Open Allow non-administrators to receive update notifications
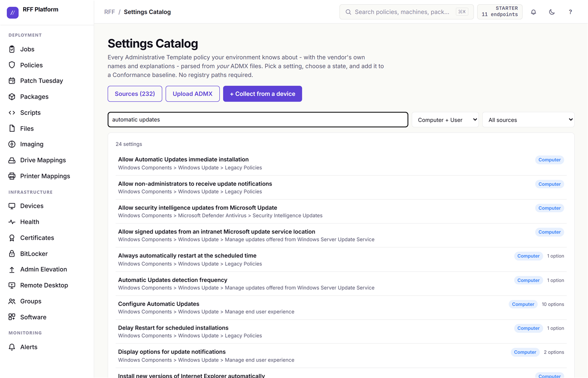The width and height of the screenshot is (588, 378). coord(341,187)
